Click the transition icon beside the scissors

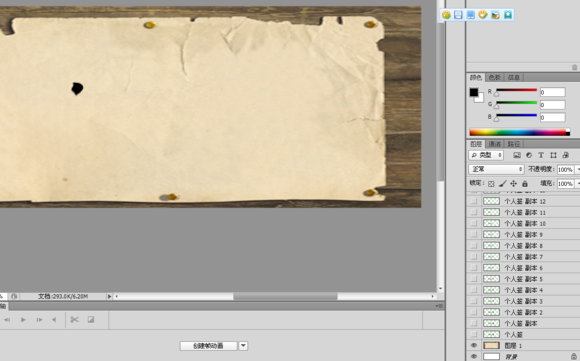tap(91, 320)
